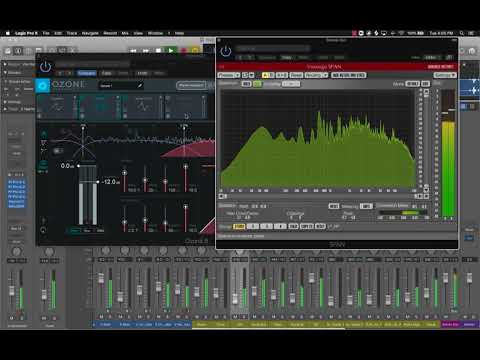Image resolution: width=480 pixels, height=360 pixels.
Task: Open the Library from the Logic toolbar
Action: pyautogui.click(x=8, y=51)
